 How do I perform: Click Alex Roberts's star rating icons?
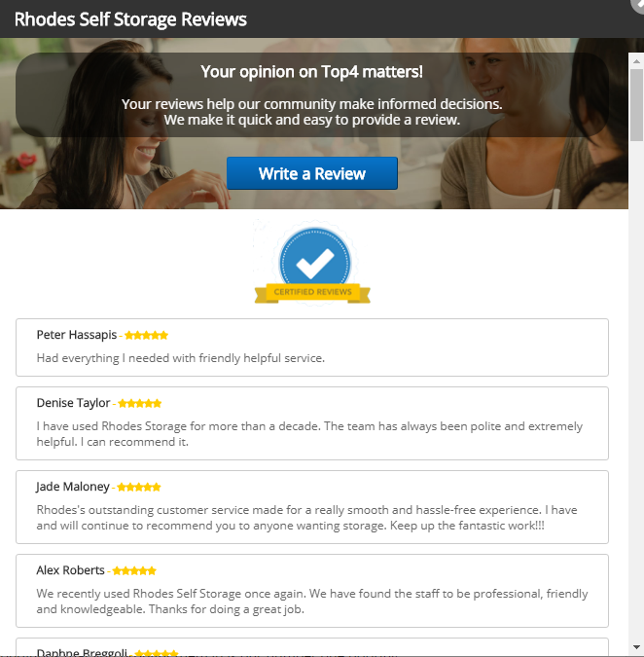pos(134,570)
